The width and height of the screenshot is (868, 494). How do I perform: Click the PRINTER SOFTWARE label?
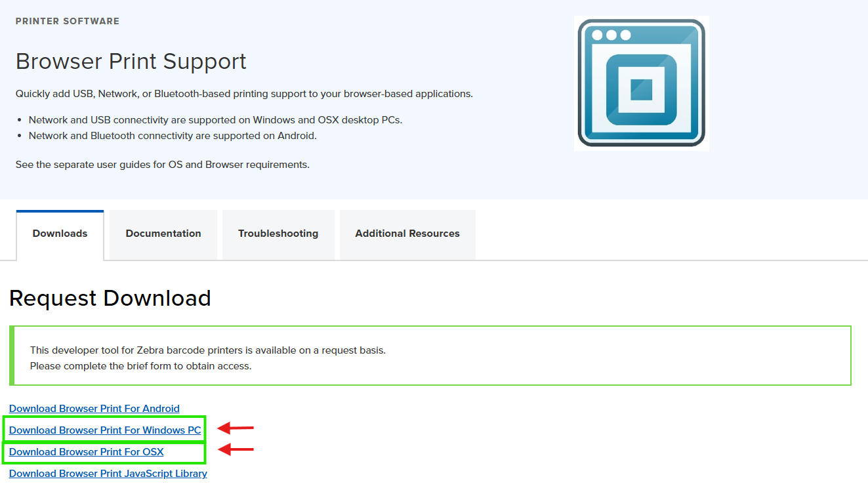[x=68, y=21]
